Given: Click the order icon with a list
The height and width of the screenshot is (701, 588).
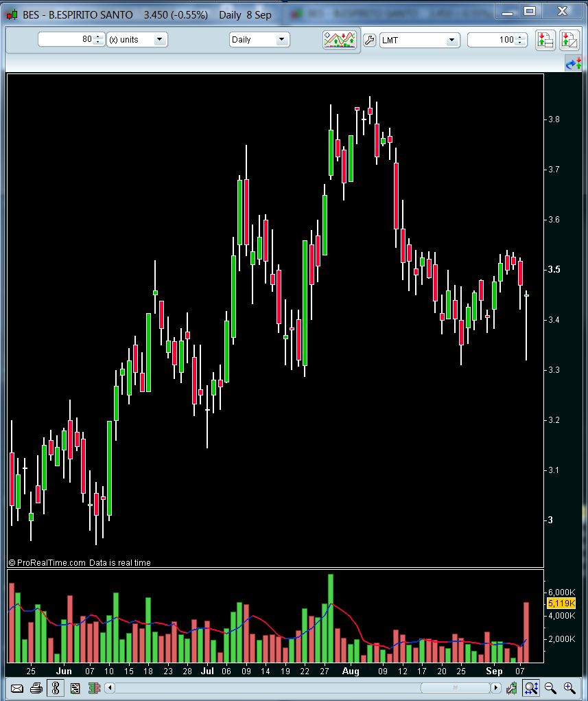Looking at the screenshot, I should pyautogui.click(x=545, y=40).
